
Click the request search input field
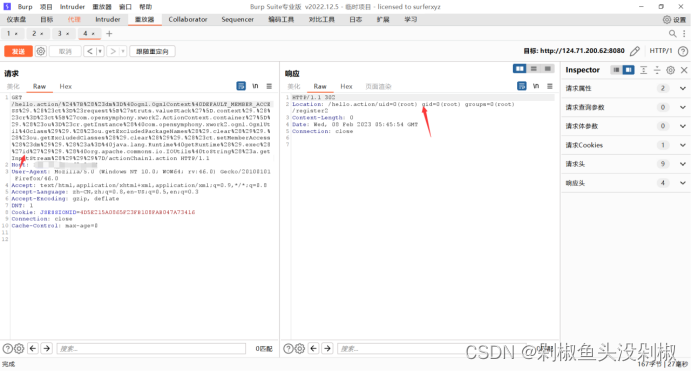click(x=151, y=349)
